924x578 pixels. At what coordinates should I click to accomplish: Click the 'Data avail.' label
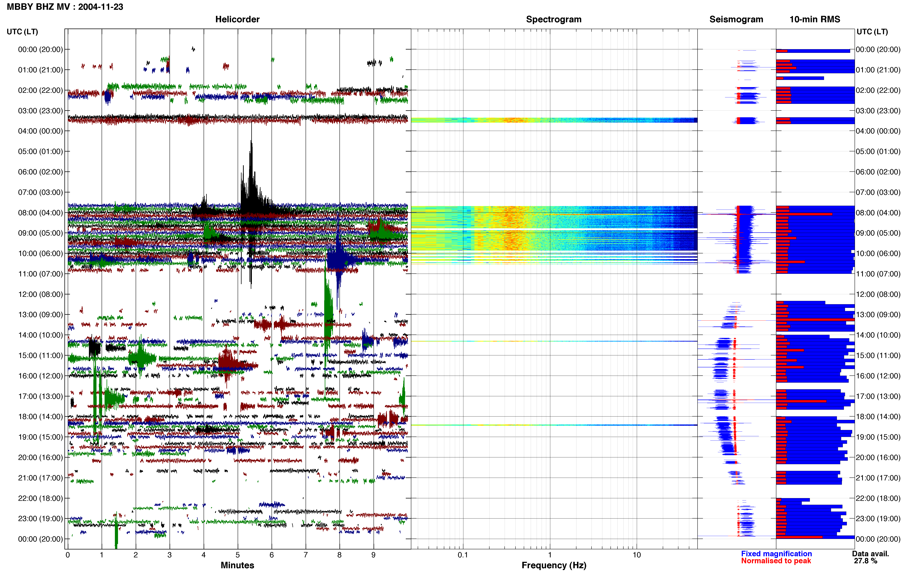870,554
